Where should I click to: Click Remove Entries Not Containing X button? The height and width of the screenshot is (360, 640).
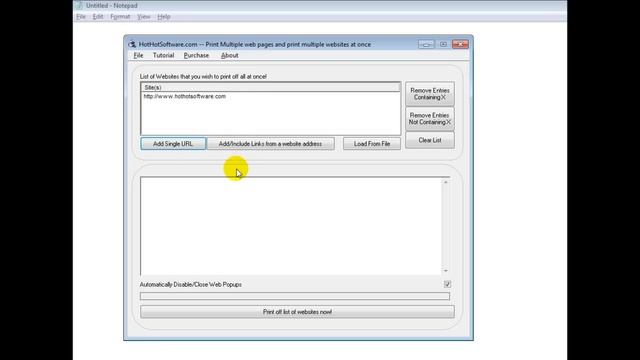click(x=430, y=119)
